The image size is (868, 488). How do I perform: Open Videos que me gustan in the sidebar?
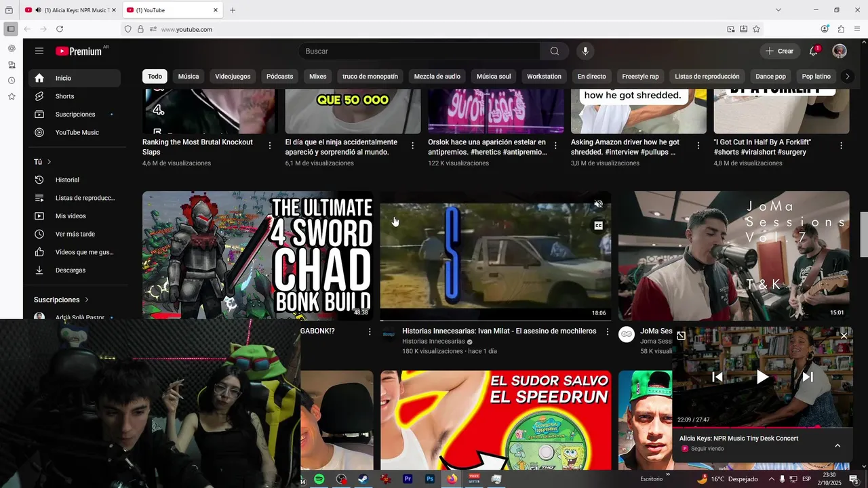[x=75, y=252]
